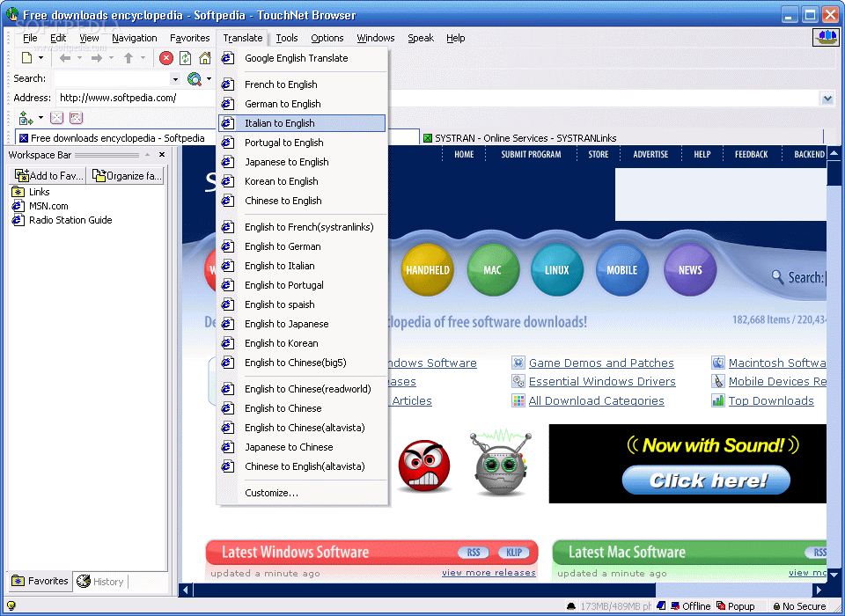845x616 pixels.
Task: Open the All Download Categories link
Action: 596,400
